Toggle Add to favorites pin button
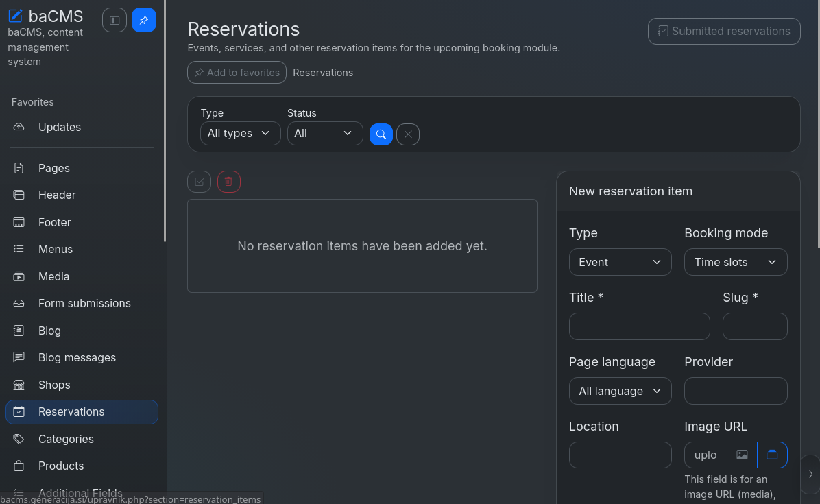This screenshot has width=820, height=504. (x=237, y=73)
